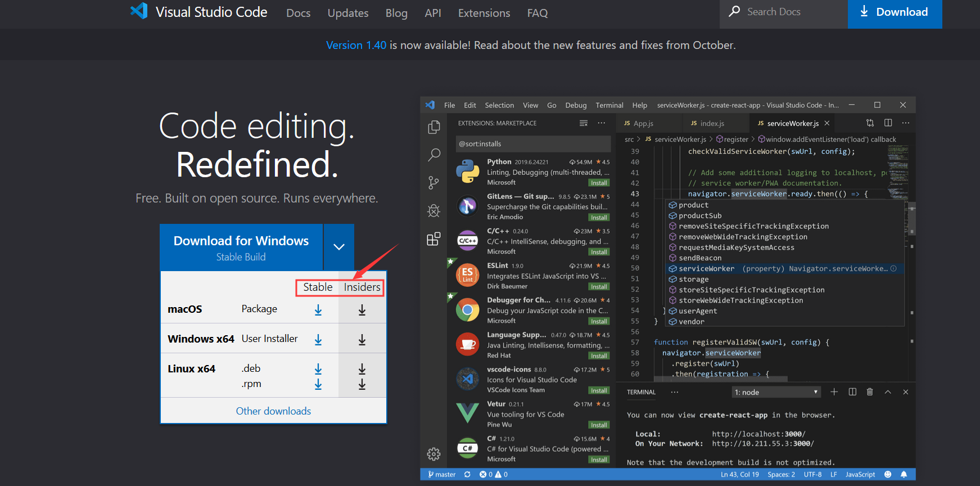The height and width of the screenshot is (486, 980).
Task: Open the Search magnifier in activity bar
Action: (433, 155)
